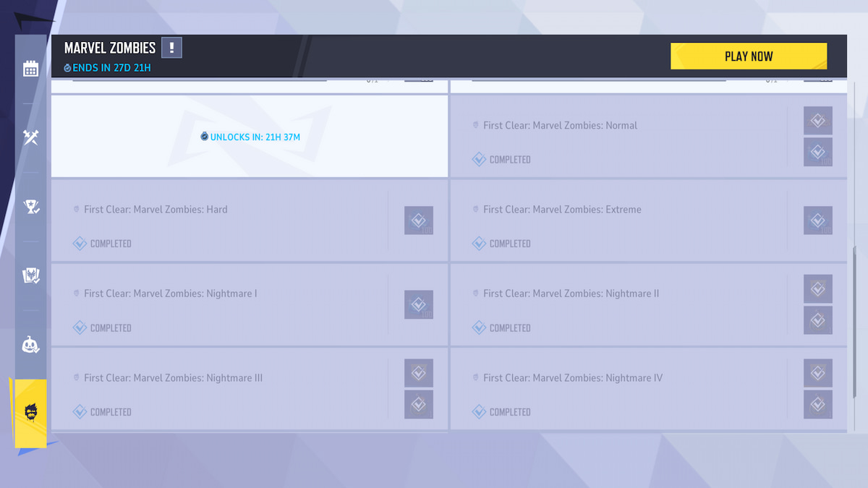The height and width of the screenshot is (488, 868).
Task: Open First Clear: Marvel Zombies: Hard mission
Action: pyautogui.click(x=217, y=221)
